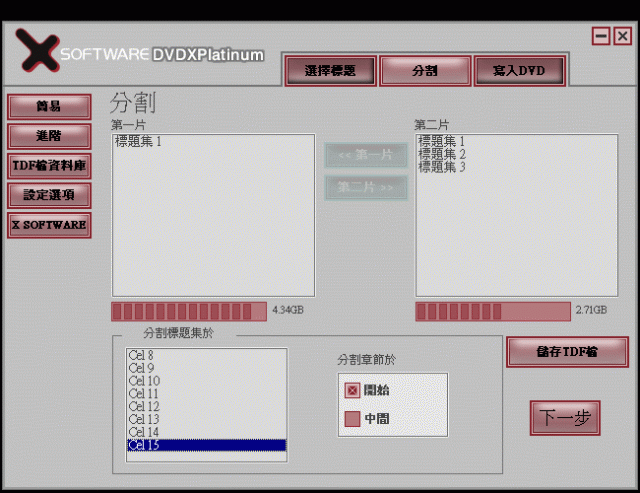Viewport: 640px width, 493px height.
Task: Proceed with the 下一步 button
Action: (565, 418)
